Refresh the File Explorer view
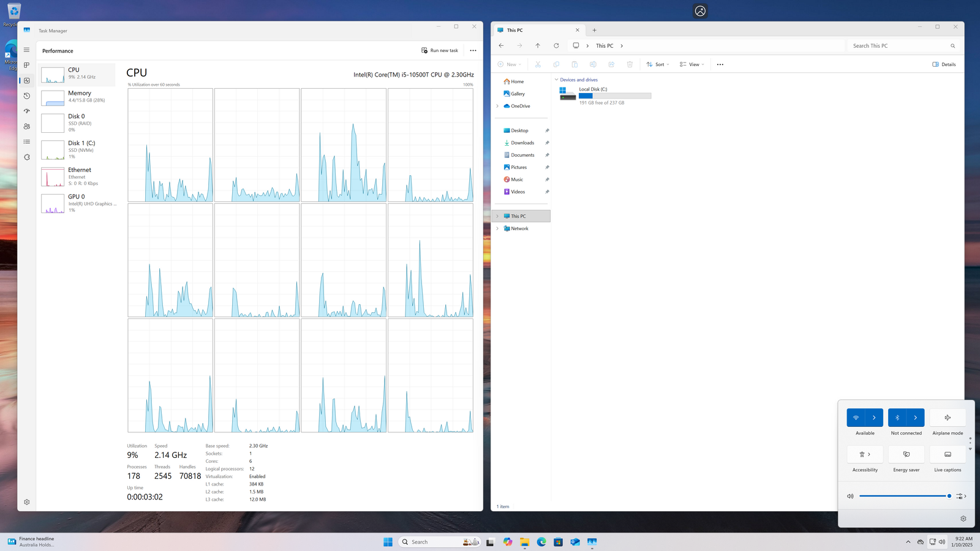 coord(556,46)
